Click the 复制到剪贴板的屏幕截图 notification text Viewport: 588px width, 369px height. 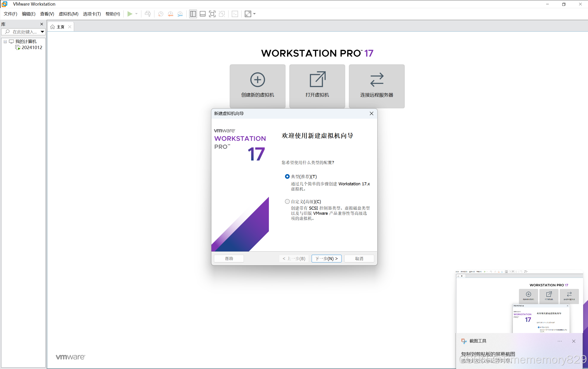click(x=488, y=354)
